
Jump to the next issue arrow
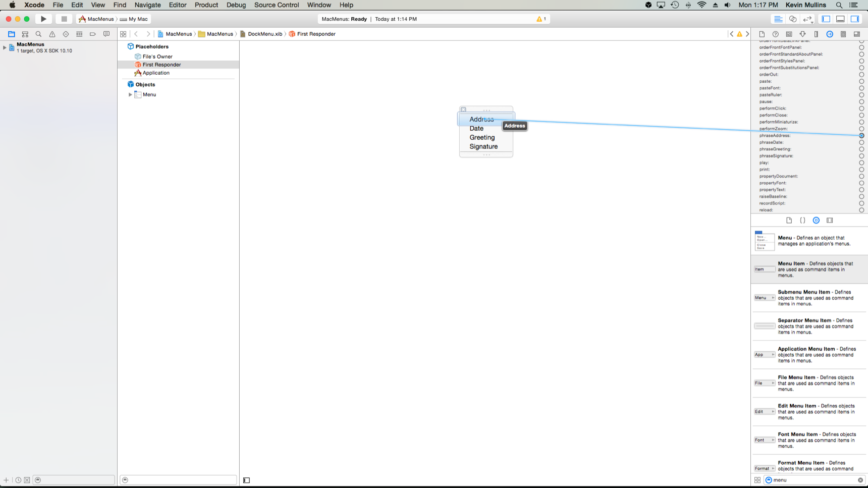tap(747, 34)
